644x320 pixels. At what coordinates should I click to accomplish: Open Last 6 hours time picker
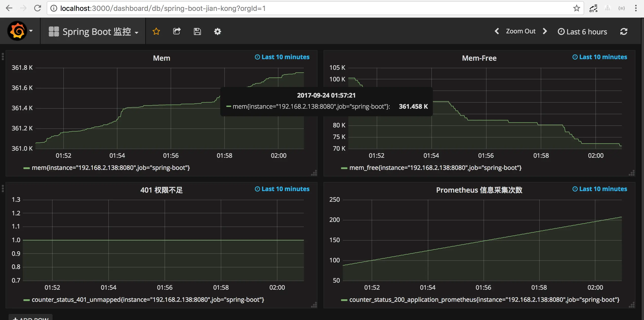pyautogui.click(x=582, y=32)
